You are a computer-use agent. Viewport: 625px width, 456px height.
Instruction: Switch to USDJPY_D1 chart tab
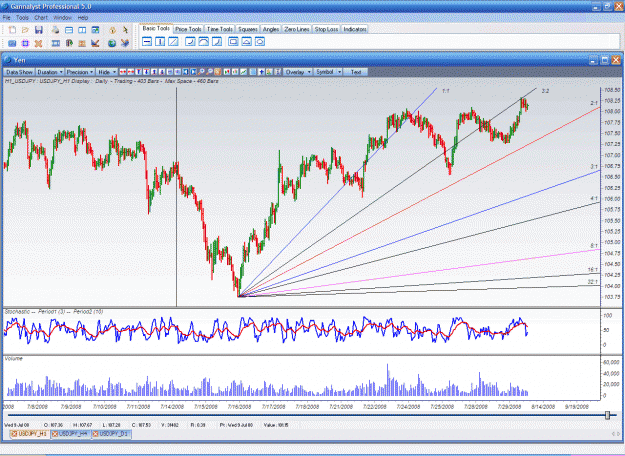pos(113,434)
